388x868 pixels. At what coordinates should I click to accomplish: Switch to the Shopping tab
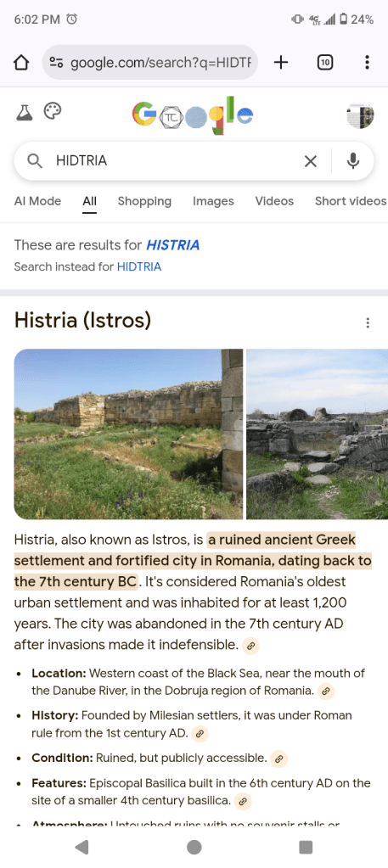tap(144, 201)
